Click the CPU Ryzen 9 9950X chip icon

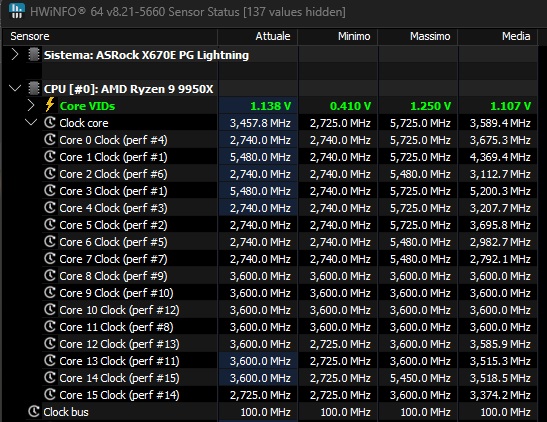pos(33,89)
